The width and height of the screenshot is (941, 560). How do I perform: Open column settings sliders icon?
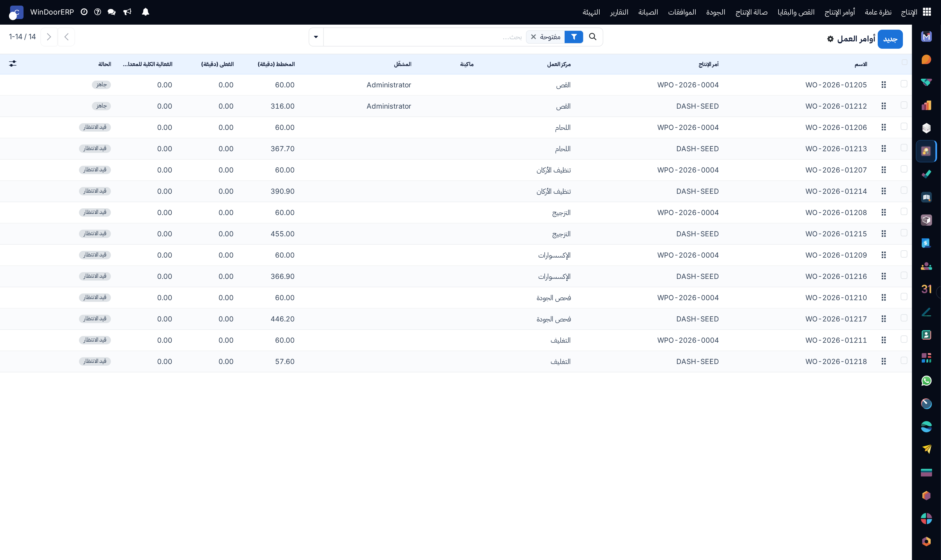point(13,63)
